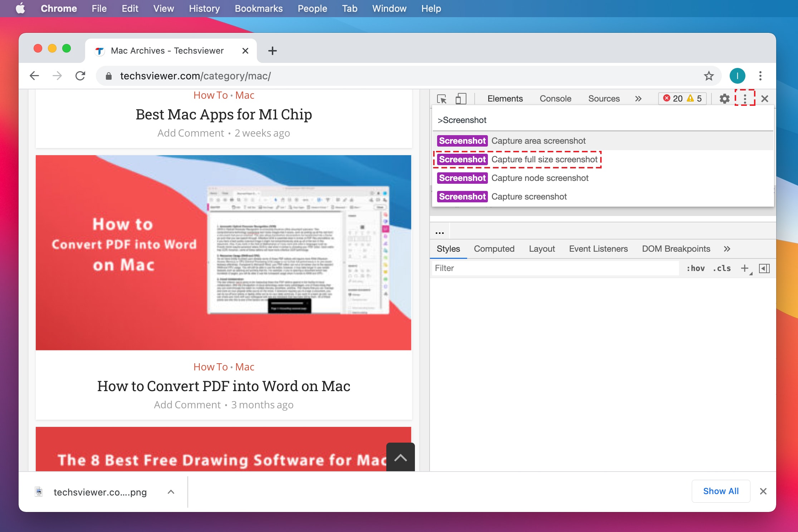Viewport: 798px width, 532px height.
Task: Collapse the techsviewer.png download chevron
Action: [x=171, y=491]
